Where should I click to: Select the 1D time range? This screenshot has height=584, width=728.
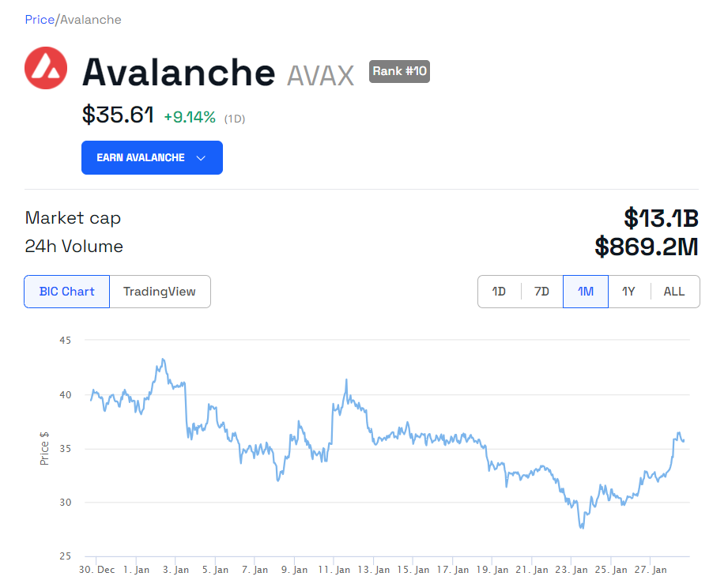499,292
